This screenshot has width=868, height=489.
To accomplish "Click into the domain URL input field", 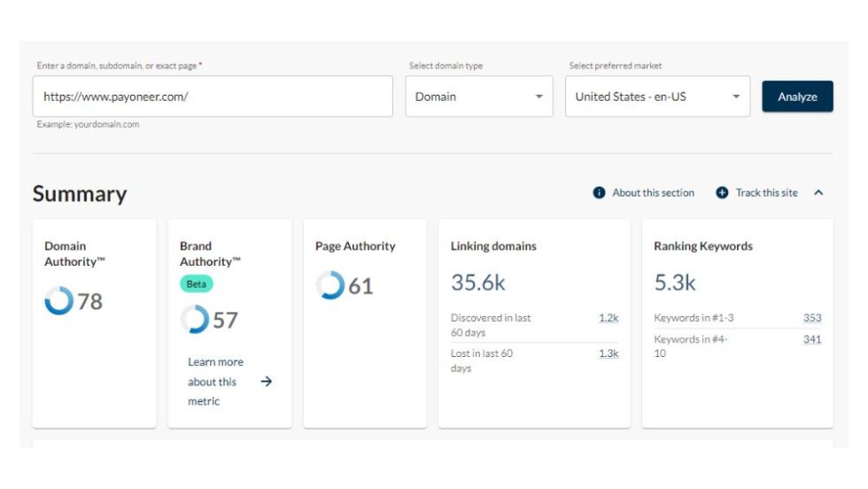I will pos(213,97).
